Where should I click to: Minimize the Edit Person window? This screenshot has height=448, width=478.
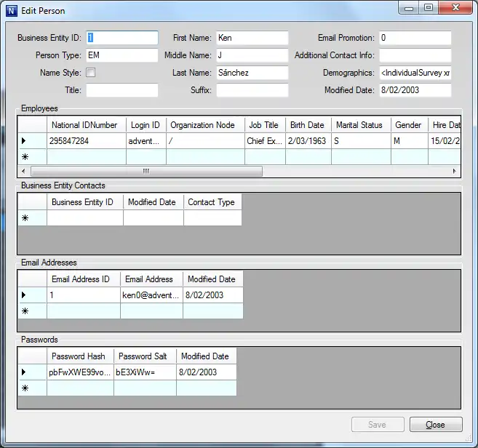point(409,8)
